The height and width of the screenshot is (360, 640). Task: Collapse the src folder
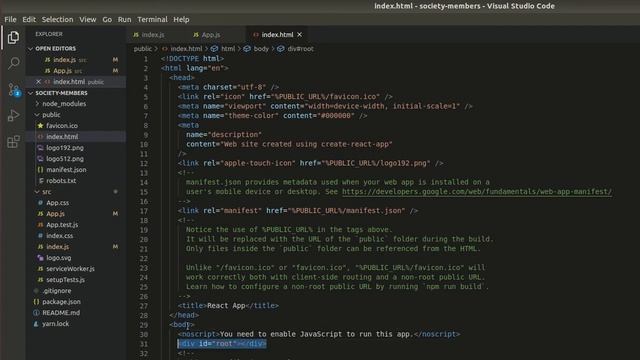pyautogui.click(x=47, y=191)
